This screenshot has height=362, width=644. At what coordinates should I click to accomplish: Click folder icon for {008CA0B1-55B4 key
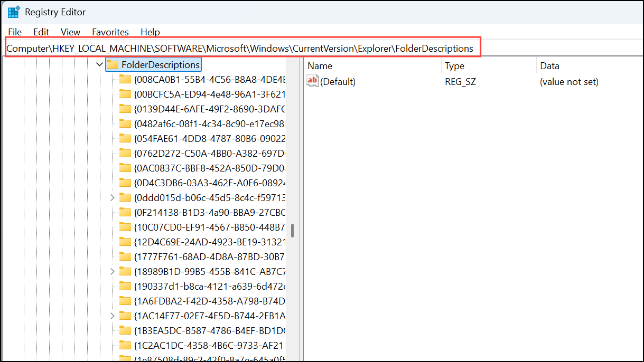point(125,80)
